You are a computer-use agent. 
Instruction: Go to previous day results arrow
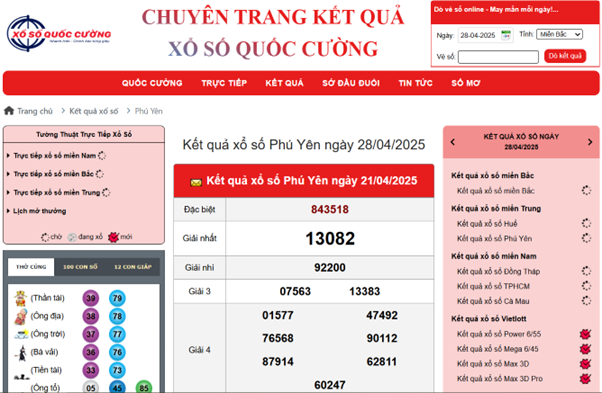453,142
